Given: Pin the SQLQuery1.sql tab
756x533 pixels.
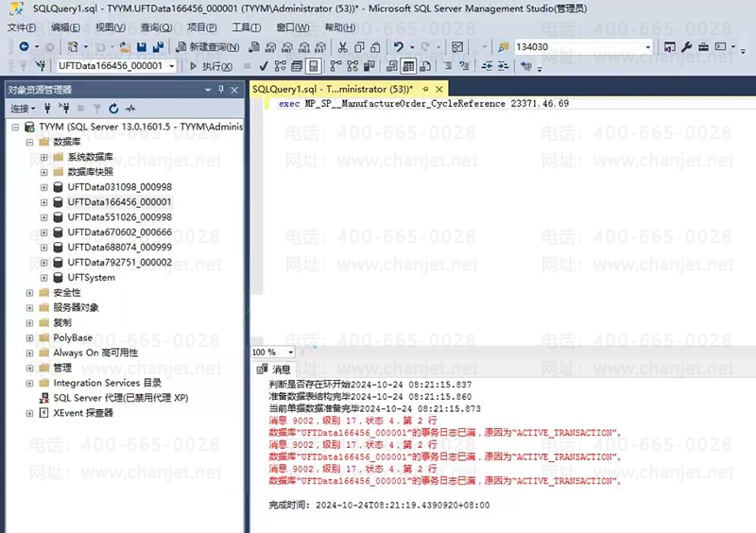Looking at the screenshot, I should click(425, 89).
